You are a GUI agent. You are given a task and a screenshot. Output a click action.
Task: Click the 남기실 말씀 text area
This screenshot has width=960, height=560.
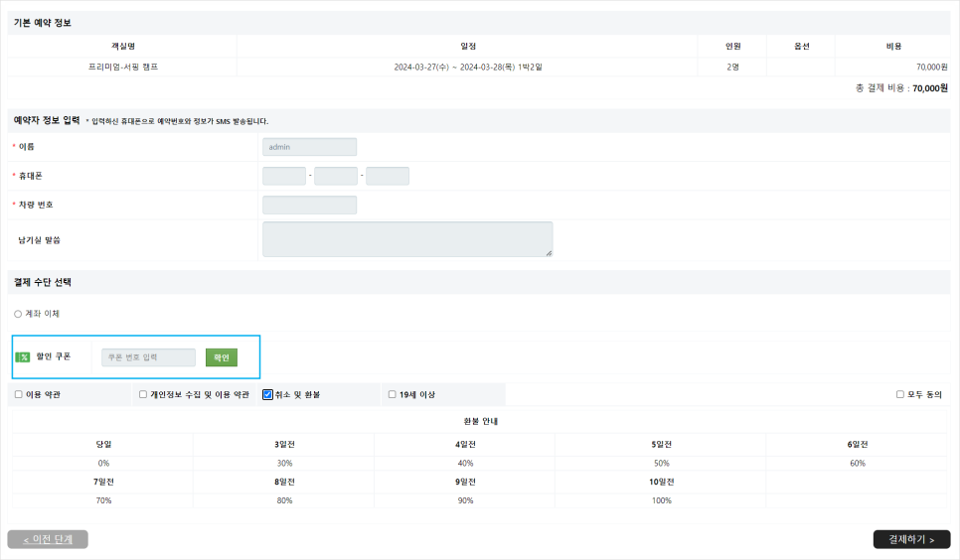click(x=407, y=239)
